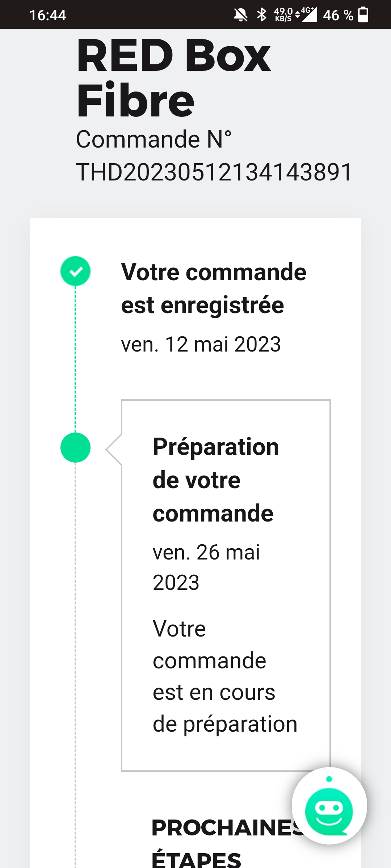The image size is (391, 868).
Task: Open the chatbot assistant bubble
Action: 329,806
